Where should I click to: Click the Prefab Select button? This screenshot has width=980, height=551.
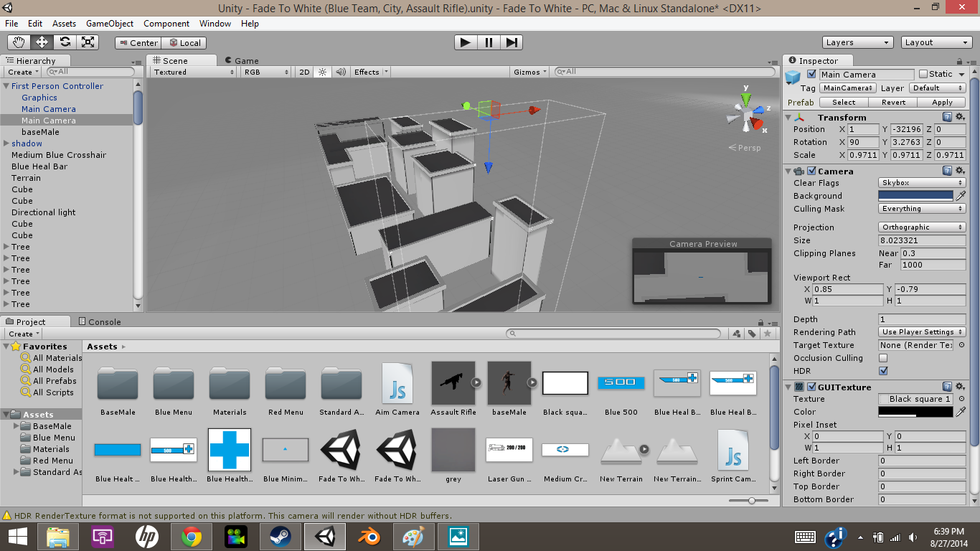pos(844,103)
